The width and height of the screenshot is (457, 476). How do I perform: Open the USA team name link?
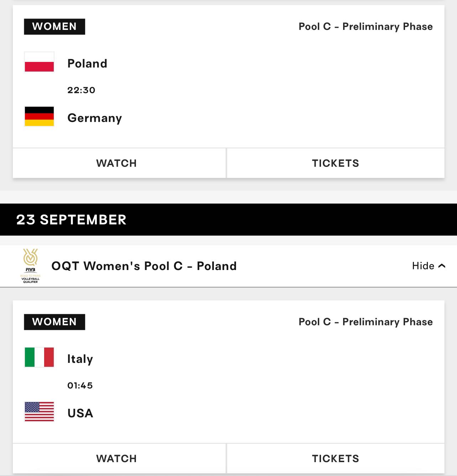80,413
